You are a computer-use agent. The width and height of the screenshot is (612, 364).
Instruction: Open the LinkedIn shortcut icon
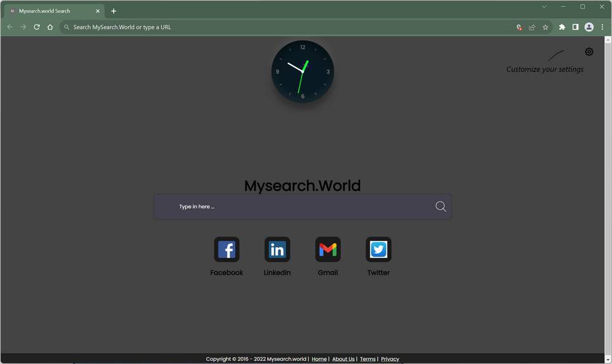[x=277, y=249]
